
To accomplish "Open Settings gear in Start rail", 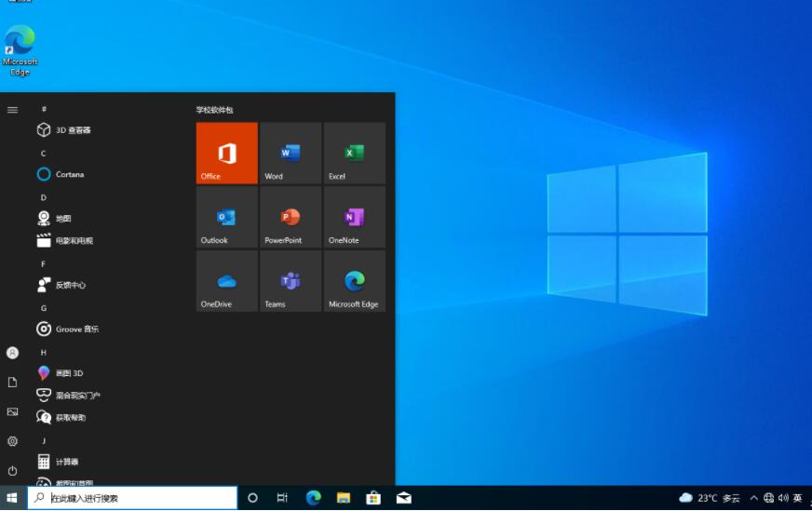I will (x=12, y=441).
